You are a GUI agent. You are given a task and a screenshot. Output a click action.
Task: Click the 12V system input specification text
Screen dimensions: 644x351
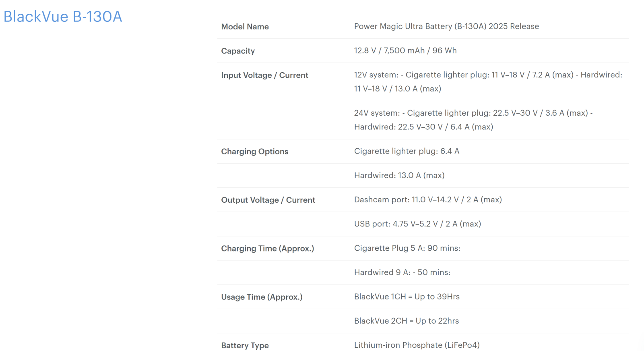[488, 81]
